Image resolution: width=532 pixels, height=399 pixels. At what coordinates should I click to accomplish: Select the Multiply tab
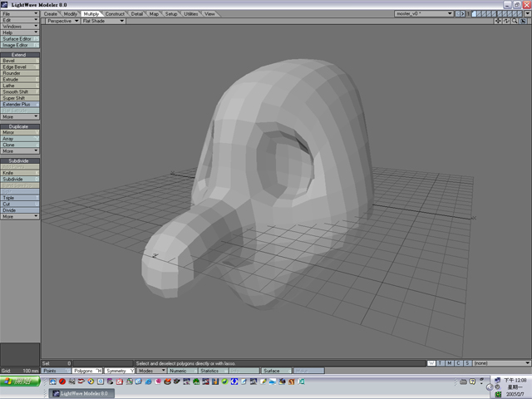click(x=91, y=14)
